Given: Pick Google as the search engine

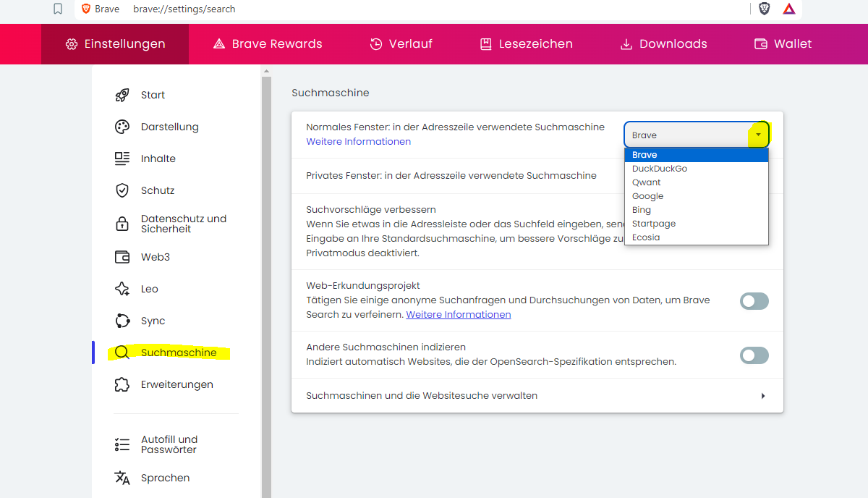Looking at the screenshot, I should coord(697,196).
